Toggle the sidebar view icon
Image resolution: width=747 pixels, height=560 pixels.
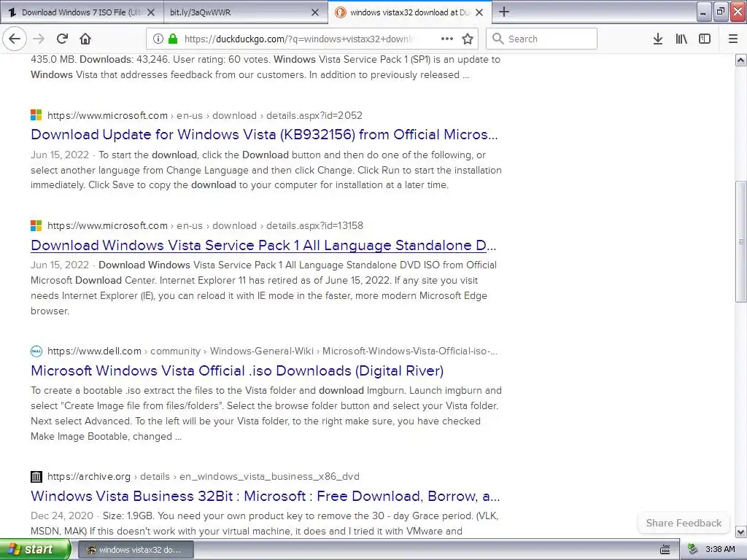pyautogui.click(x=705, y=39)
